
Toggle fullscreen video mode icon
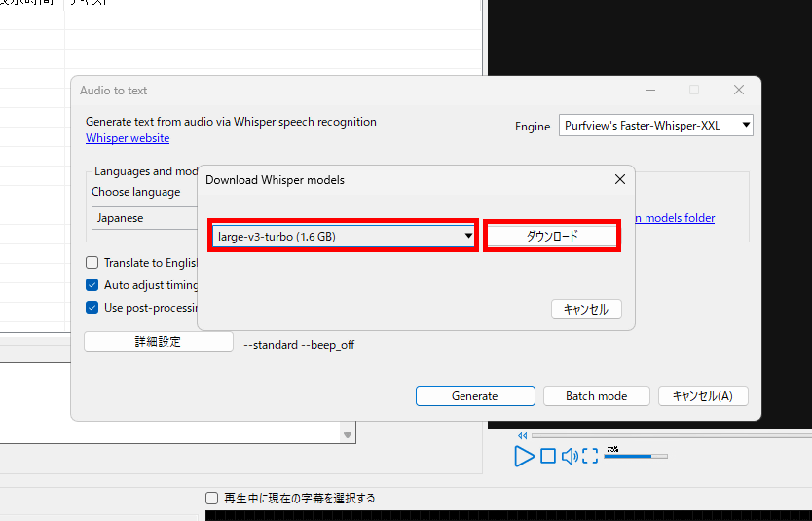[x=590, y=457]
